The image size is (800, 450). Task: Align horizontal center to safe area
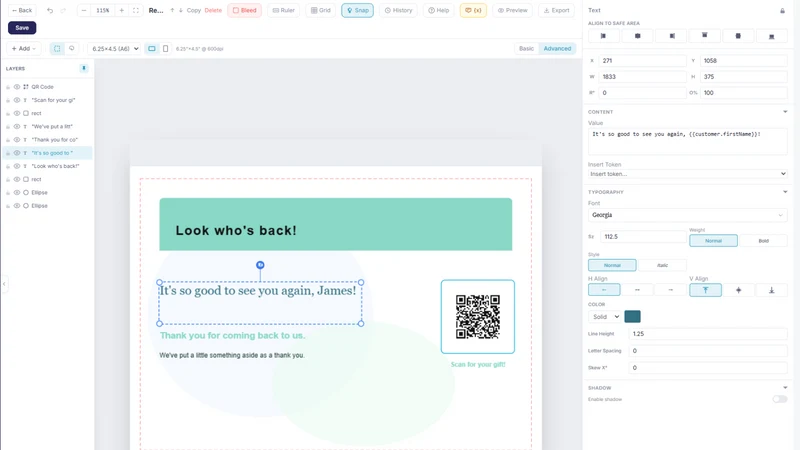[637, 36]
